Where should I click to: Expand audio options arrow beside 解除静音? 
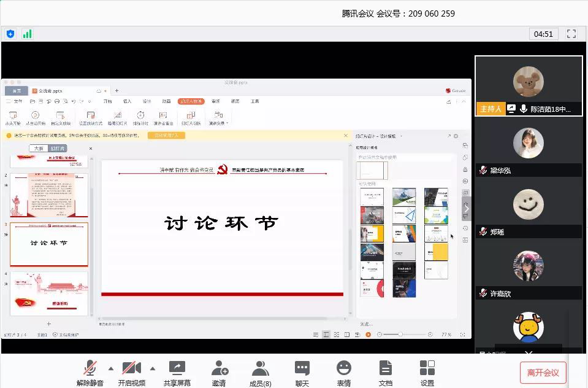click(x=111, y=368)
